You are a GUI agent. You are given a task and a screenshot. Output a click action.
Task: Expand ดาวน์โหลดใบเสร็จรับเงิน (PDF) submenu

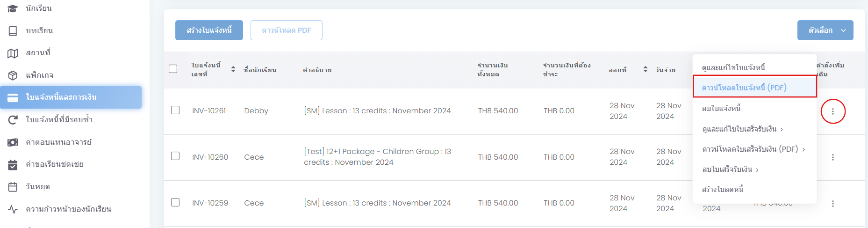753,149
